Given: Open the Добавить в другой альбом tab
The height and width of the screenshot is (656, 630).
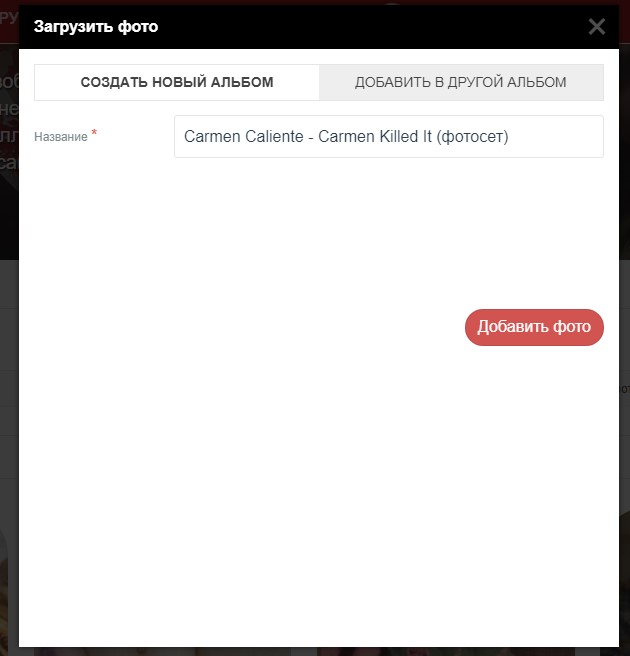Looking at the screenshot, I should 461,82.
